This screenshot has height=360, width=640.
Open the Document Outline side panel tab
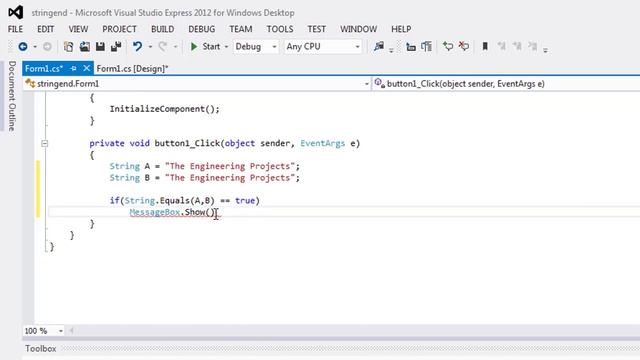click(x=12, y=96)
